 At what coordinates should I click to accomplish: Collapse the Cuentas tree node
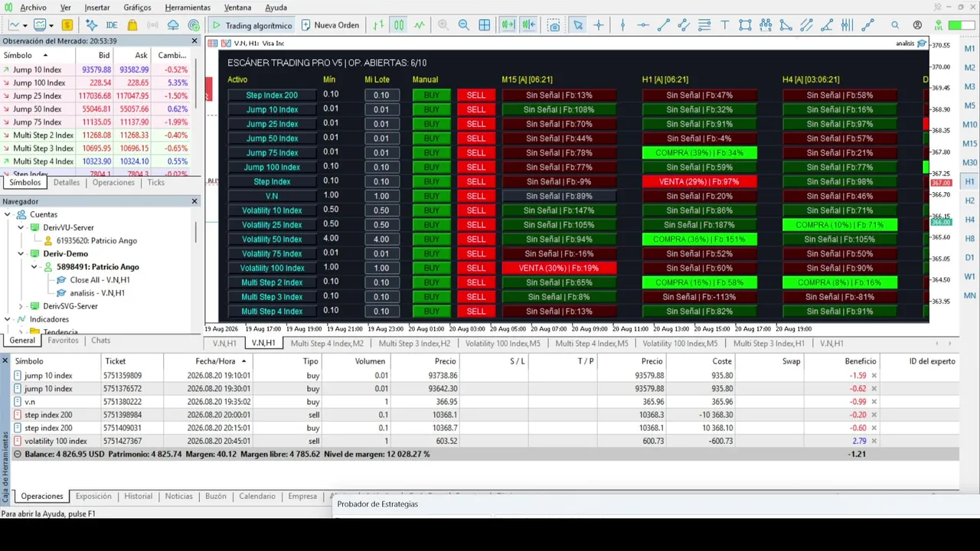click(x=8, y=214)
